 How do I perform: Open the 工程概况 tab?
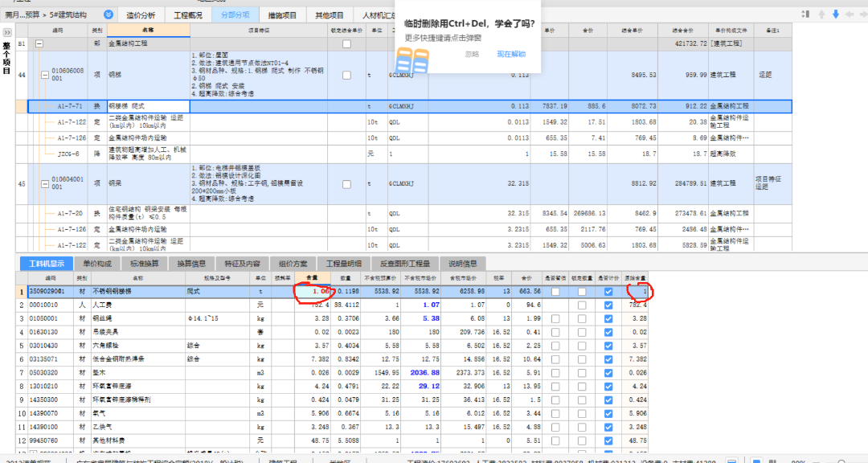coord(188,15)
